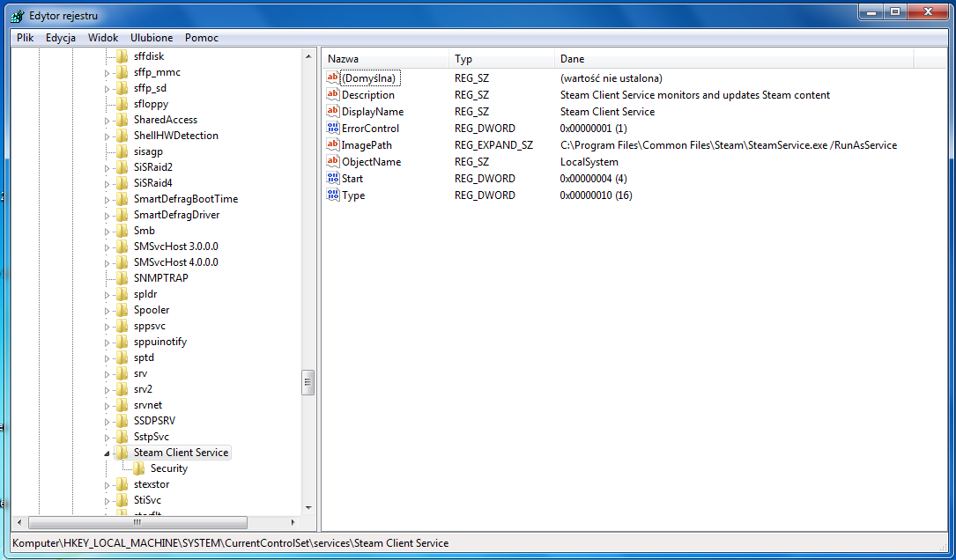Click the Registry Editor title bar icon
Image resolution: width=956 pixels, height=560 pixels.
tap(18, 16)
